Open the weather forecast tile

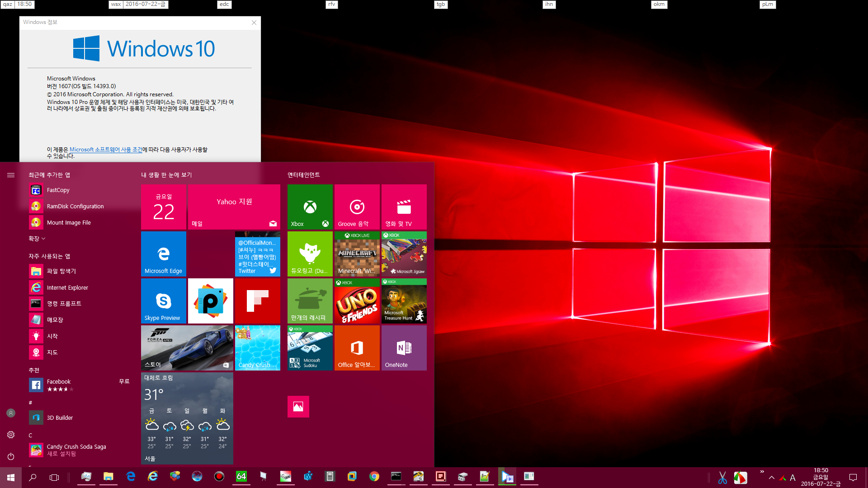[x=187, y=418]
